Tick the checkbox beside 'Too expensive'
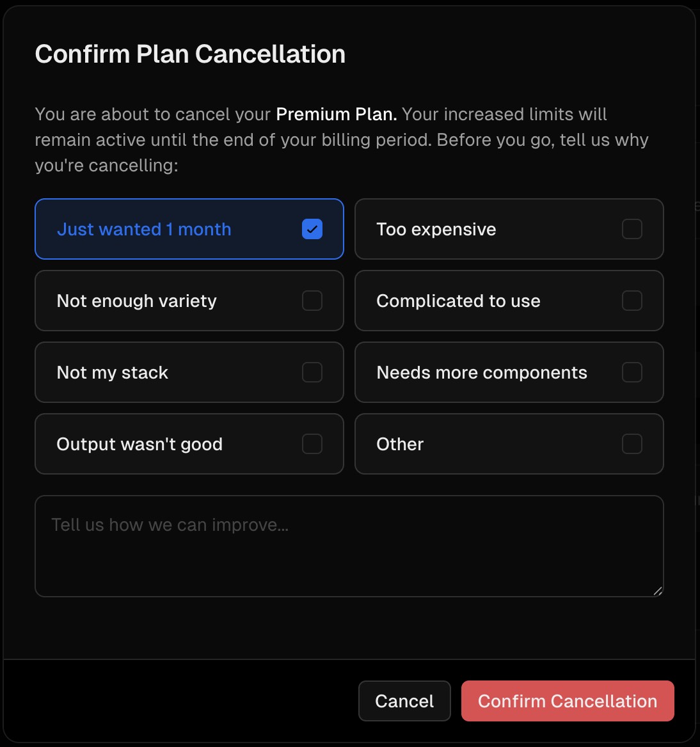700x747 pixels. (632, 229)
